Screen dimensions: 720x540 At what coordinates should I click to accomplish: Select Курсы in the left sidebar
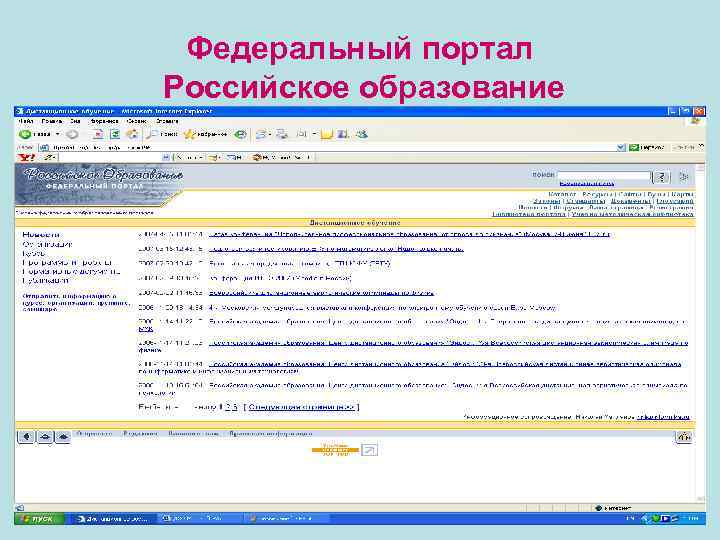34,253
